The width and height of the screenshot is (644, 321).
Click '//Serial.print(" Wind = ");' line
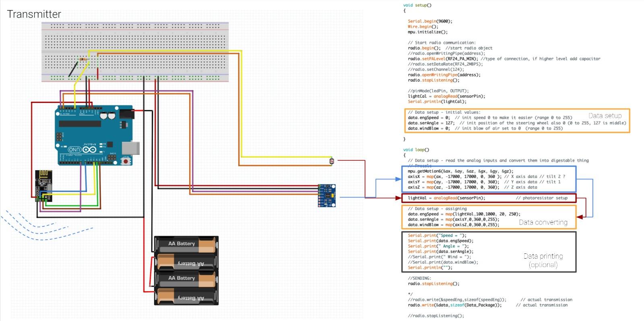coord(440,257)
